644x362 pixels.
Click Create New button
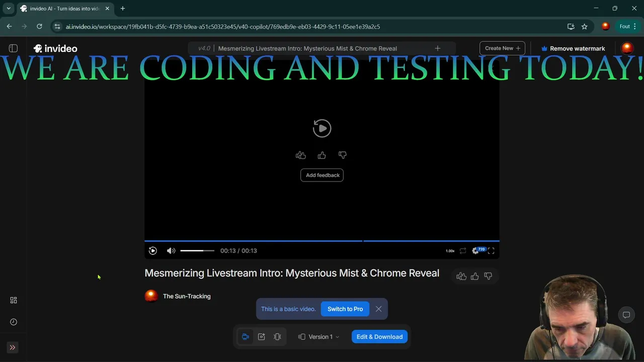click(502, 48)
